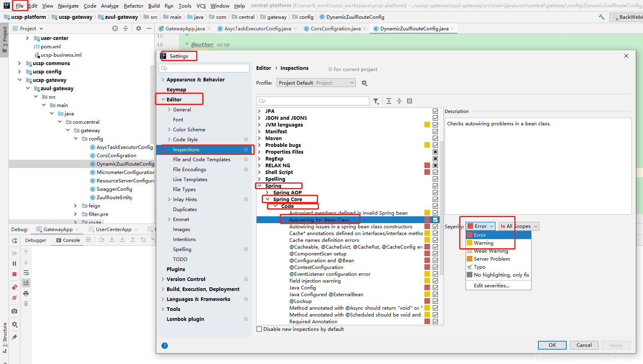Open the In All Scopes dropdown
Screen dimensions: 643x364
tap(519, 226)
